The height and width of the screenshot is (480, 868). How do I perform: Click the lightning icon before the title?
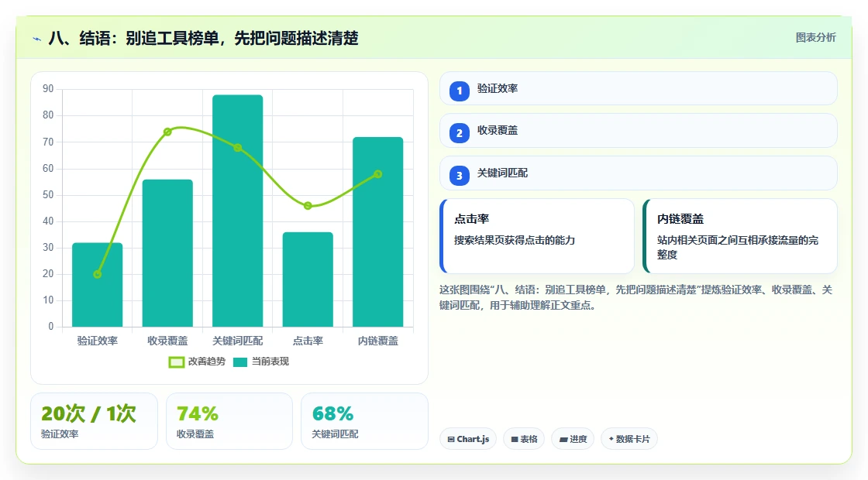pos(37,39)
